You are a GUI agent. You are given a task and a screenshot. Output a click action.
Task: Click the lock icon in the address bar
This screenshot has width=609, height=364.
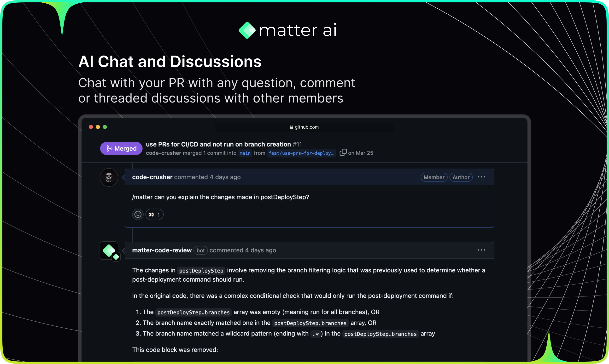(291, 127)
